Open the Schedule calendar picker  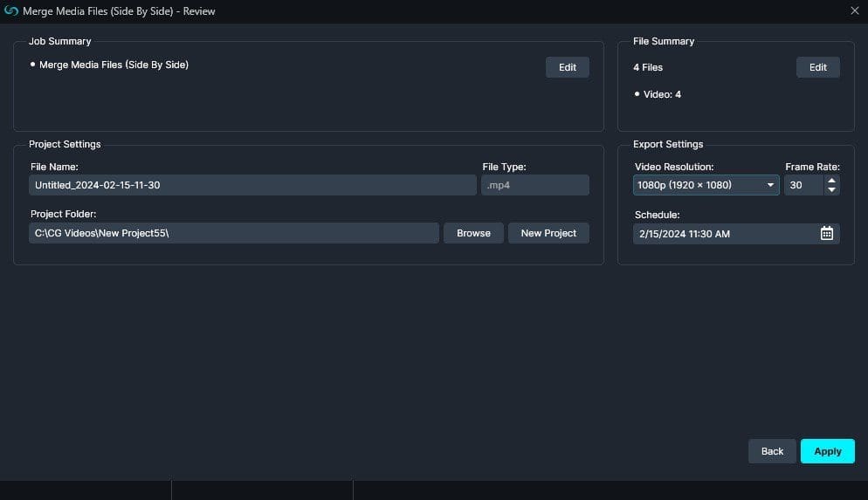(x=826, y=233)
